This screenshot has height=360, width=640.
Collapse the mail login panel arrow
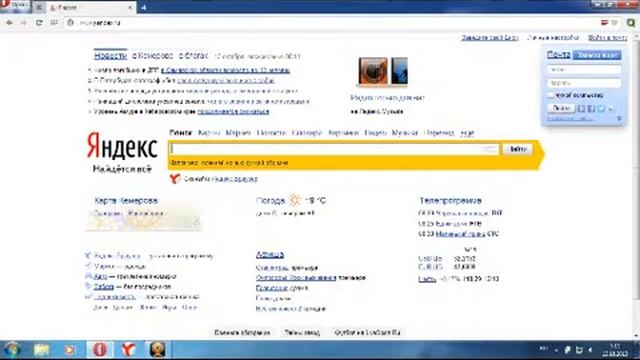pos(619,118)
